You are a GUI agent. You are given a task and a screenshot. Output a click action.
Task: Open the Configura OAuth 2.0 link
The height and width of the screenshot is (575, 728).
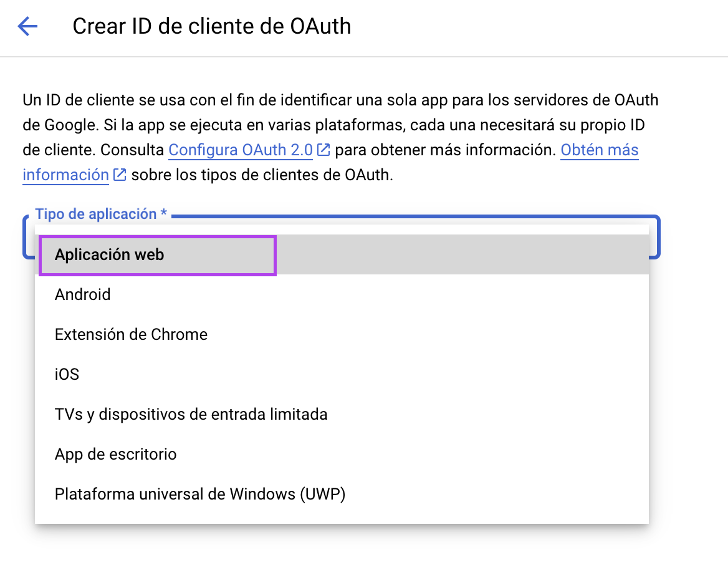pos(240,150)
